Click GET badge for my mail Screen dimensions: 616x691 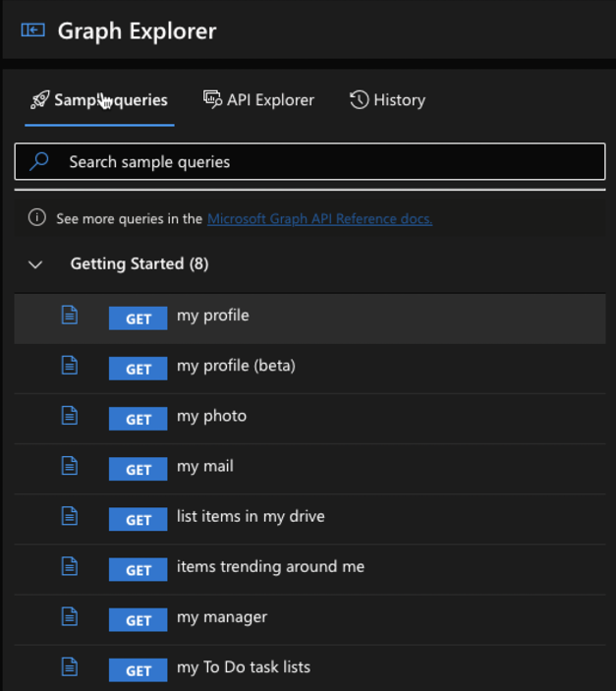point(139,469)
